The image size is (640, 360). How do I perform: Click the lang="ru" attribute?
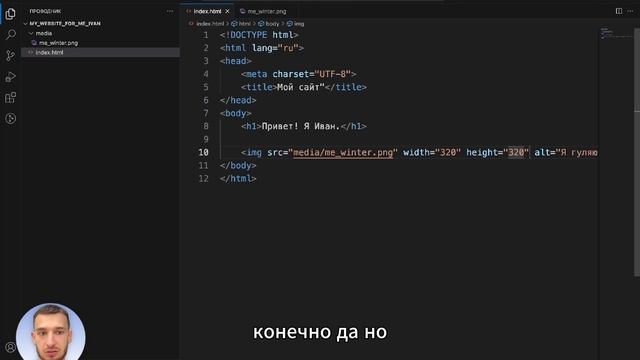275,48
